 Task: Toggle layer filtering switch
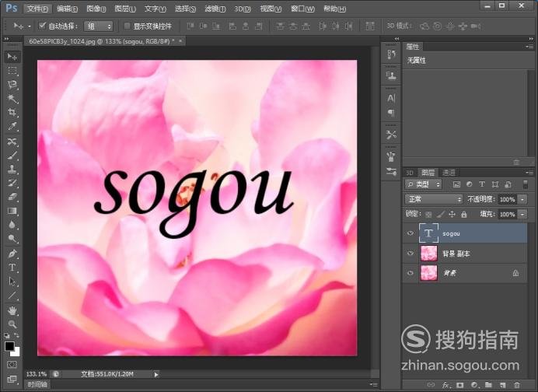coord(525,184)
